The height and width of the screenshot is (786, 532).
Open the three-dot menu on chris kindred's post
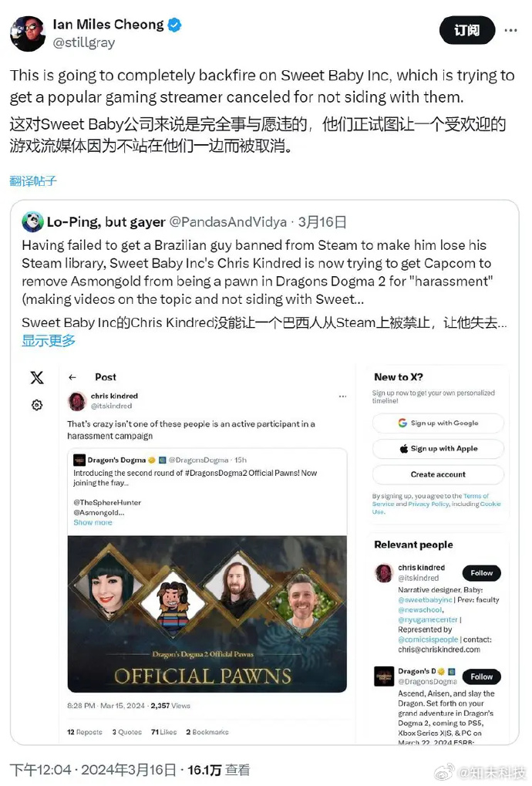click(342, 396)
